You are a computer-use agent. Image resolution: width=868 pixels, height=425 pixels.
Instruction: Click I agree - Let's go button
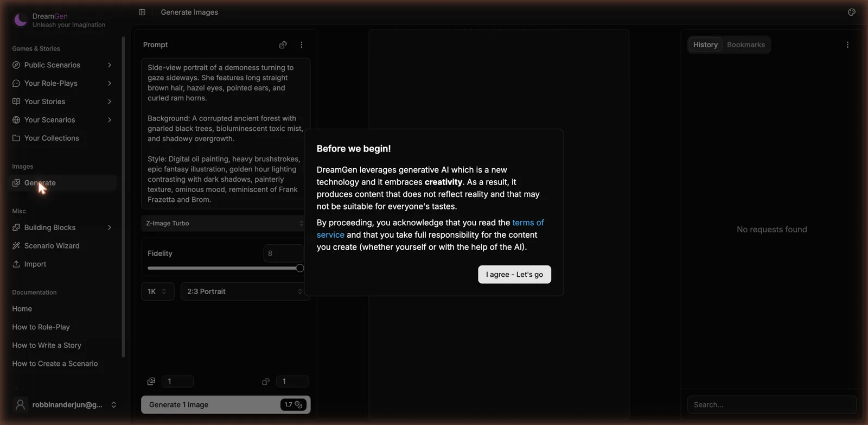514,275
